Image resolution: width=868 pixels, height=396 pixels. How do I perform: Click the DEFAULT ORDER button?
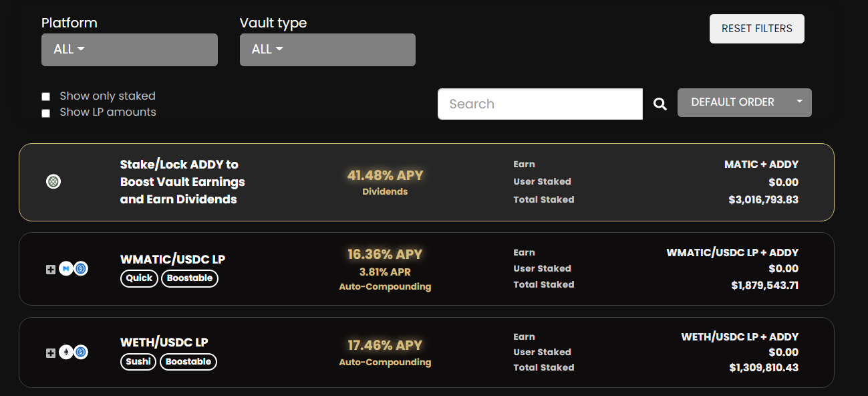point(732,102)
